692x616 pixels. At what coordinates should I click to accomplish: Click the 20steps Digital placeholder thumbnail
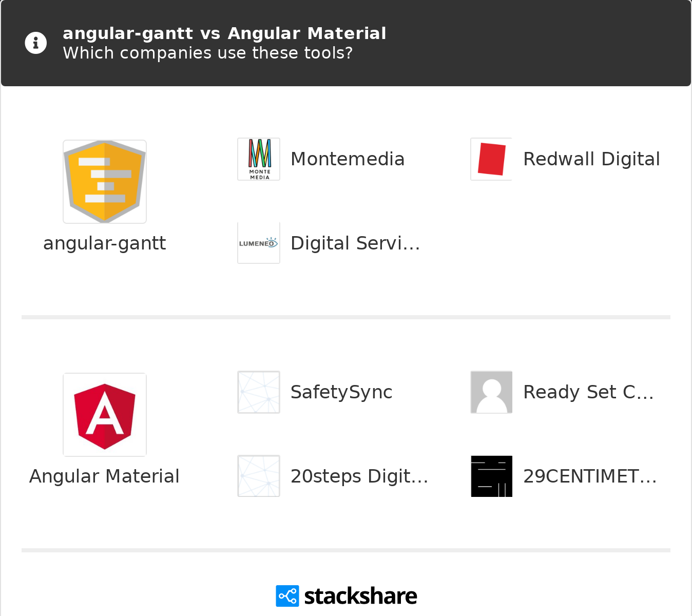coord(258,476)
